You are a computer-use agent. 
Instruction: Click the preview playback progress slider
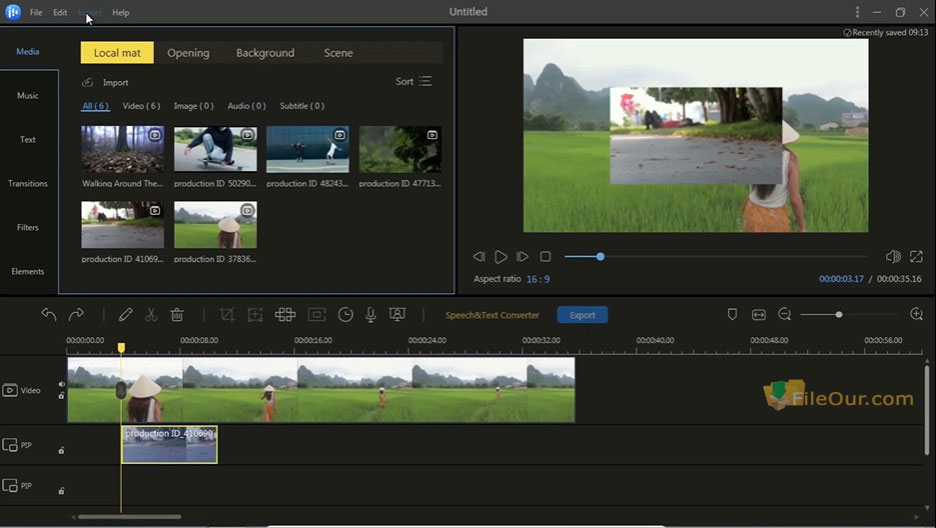(x=715, y=257)
